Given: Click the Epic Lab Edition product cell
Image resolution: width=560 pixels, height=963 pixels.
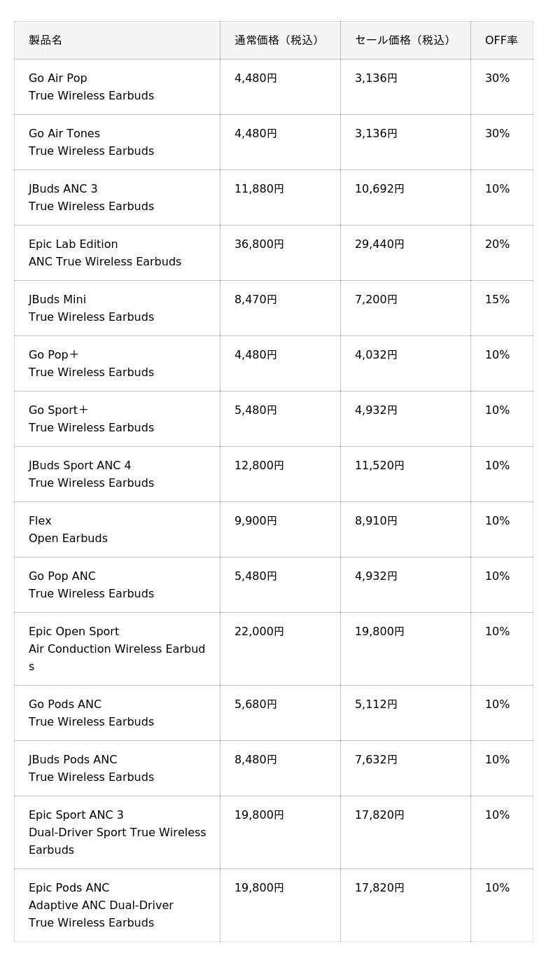Looking at the screenshot, I should [117, 253].
